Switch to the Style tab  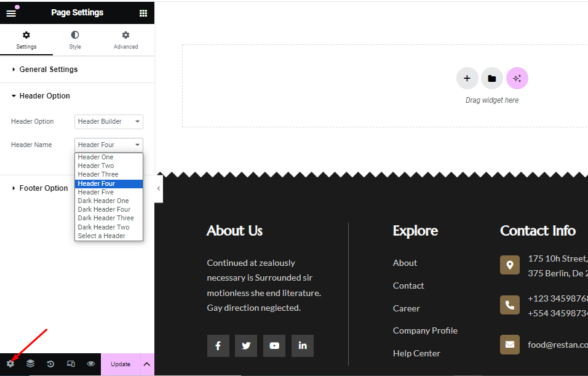tap(75, 40)
